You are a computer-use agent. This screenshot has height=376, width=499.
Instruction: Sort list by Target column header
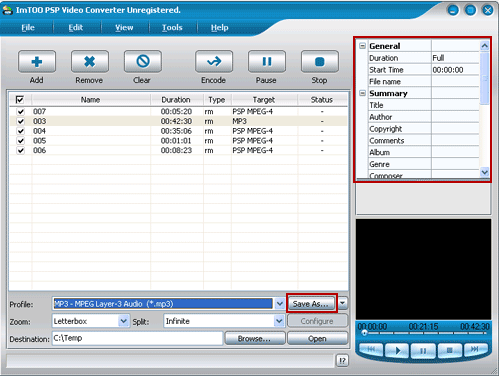tap(264, 99)
